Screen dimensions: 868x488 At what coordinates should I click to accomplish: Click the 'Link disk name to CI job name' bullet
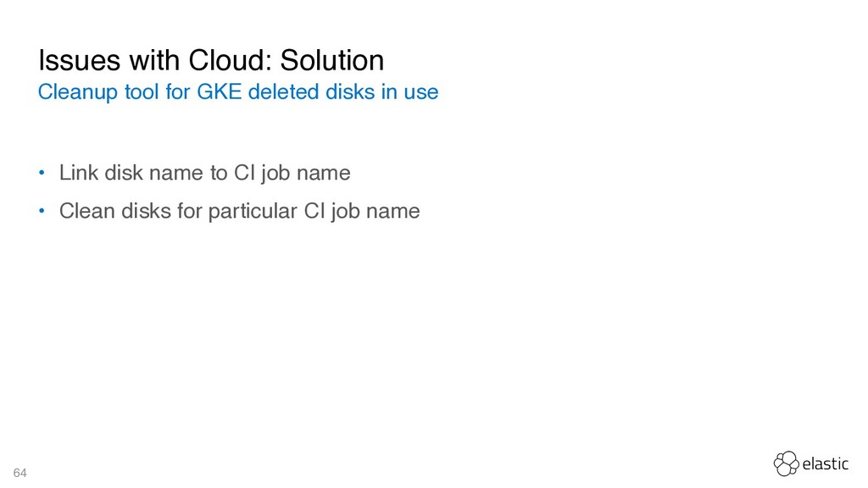click(x=205, y=173)
